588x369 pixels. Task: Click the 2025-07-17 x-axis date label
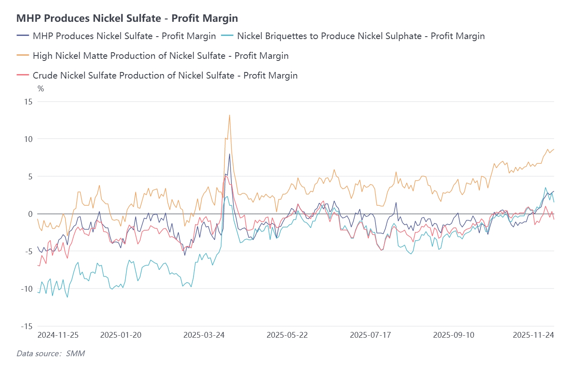pos(370,335)
